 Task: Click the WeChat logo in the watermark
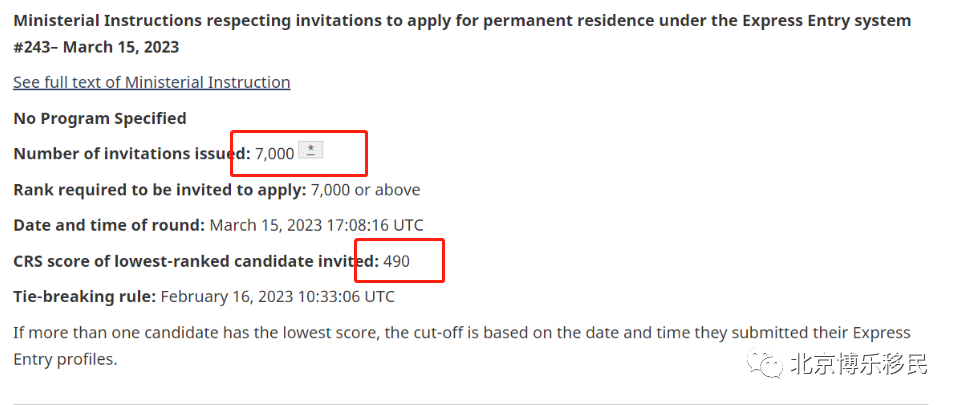coord(765,363)
